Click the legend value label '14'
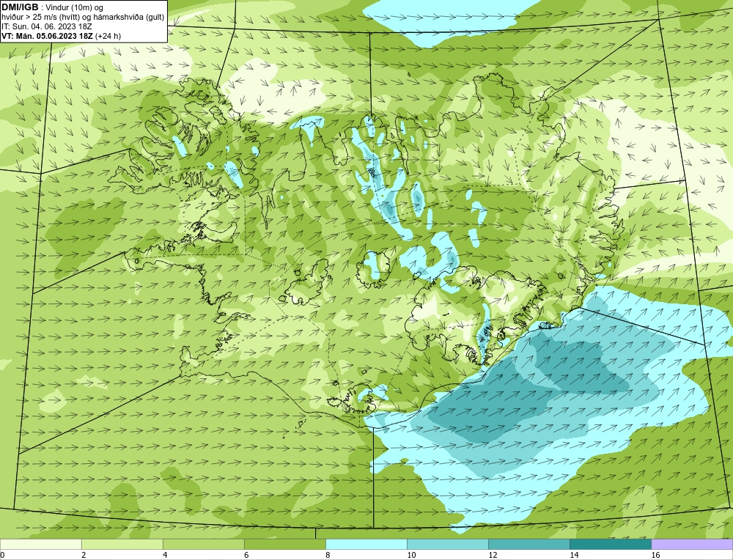 pyautogui.click(x=574, y=555)
